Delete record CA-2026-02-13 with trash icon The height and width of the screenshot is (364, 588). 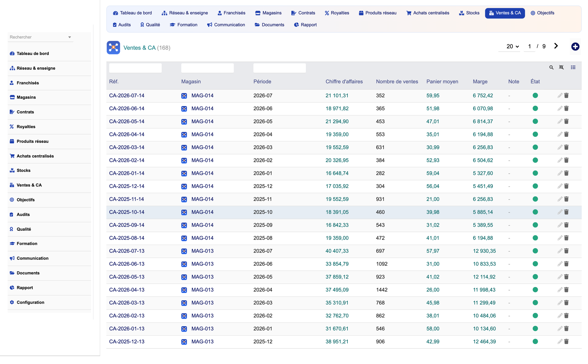coord(566,316)
